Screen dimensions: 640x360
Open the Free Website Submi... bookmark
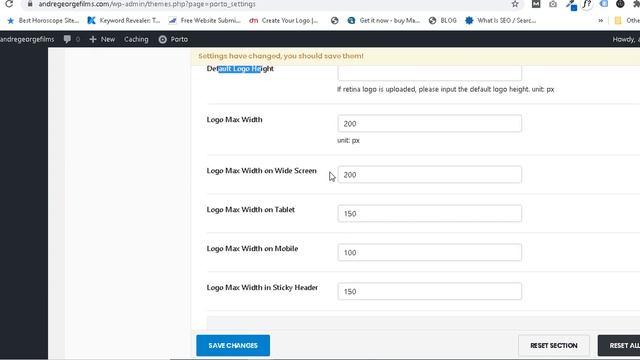tap(204, 20)
